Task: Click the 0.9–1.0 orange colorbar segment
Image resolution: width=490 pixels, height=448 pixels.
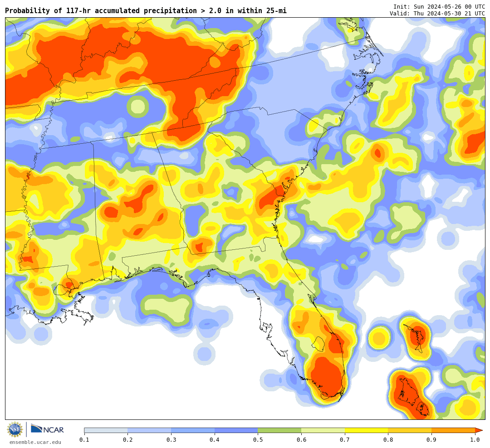Action: coord(453,430)
